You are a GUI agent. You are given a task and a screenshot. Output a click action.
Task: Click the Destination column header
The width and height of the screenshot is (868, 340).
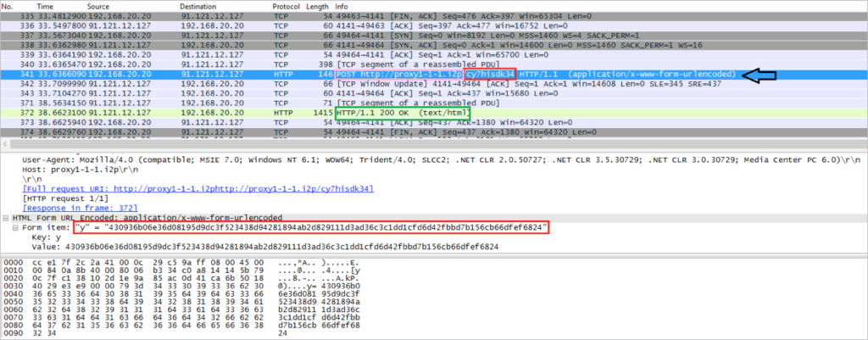[198, 5]
